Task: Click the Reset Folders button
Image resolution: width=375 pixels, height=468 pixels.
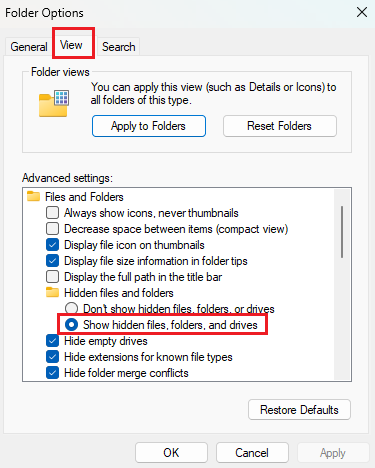Action: (280, 126)
